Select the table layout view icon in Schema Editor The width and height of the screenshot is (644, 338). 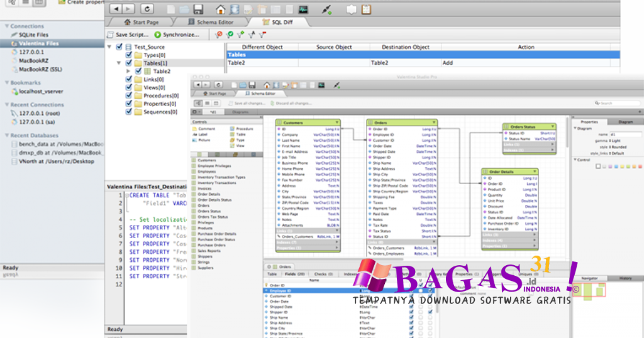(216, 104)
